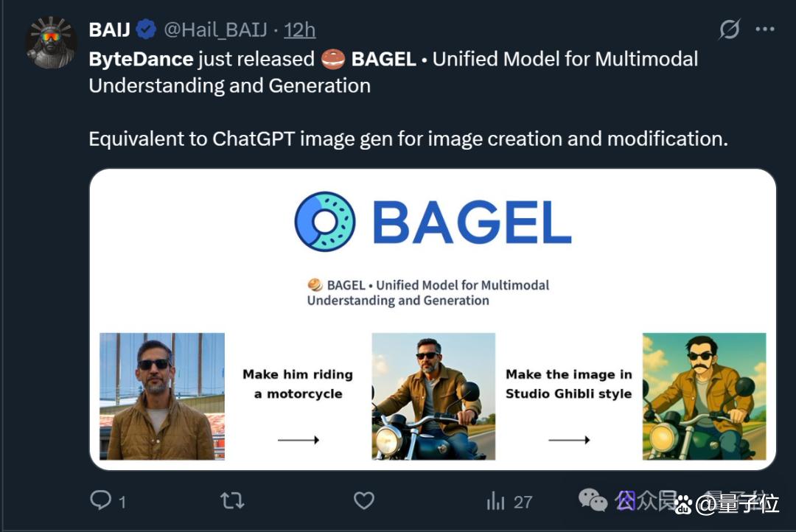Click the Grok slash-circle icon
This screenshot has height=532, width=796.
(730, 29)
